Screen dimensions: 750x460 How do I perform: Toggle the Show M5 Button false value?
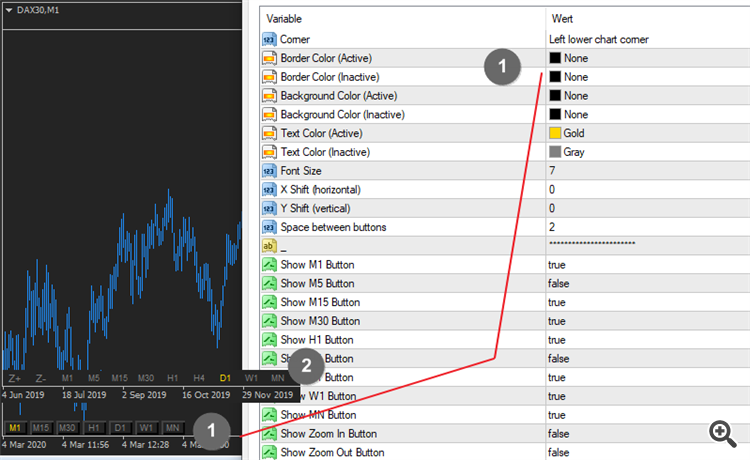point(559,284)
